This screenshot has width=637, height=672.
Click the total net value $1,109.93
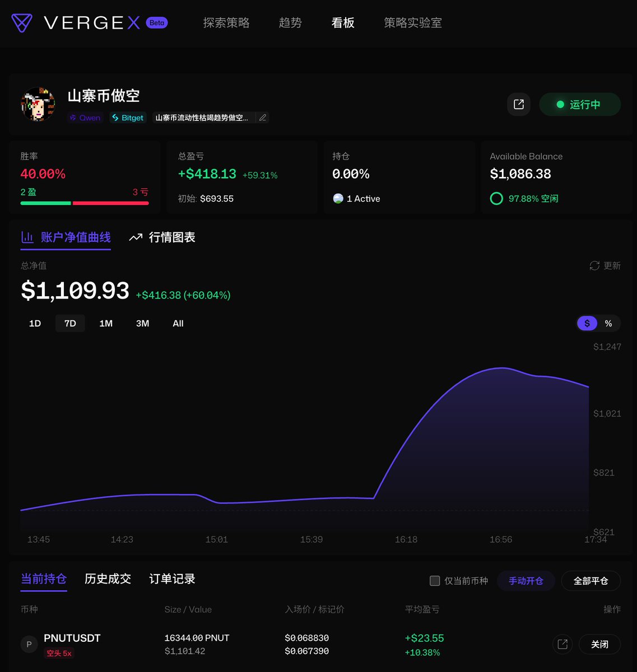point(75,291)
